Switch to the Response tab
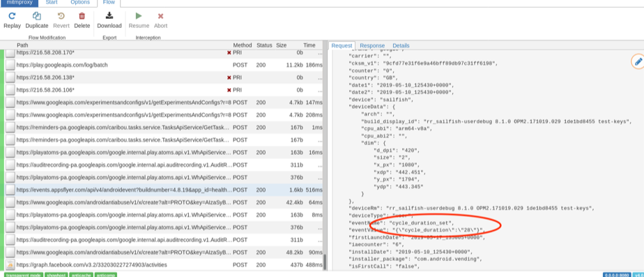 coord(372,45)
